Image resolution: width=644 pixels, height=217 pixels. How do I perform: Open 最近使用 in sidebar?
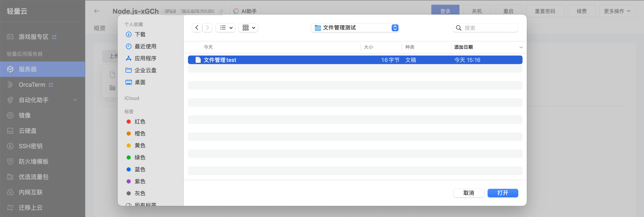click(145, 46)
